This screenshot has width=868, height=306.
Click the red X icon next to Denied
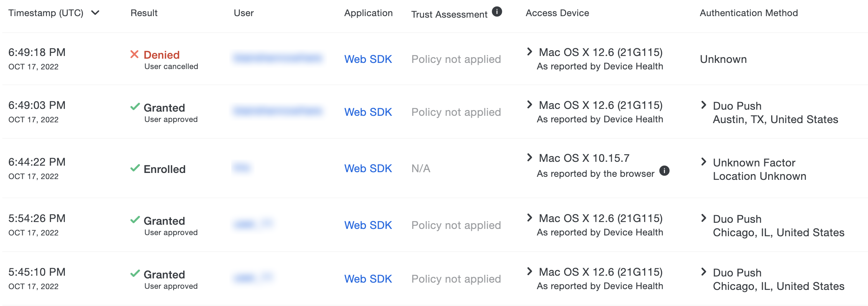pyautogui.click(x=134, y=54)
